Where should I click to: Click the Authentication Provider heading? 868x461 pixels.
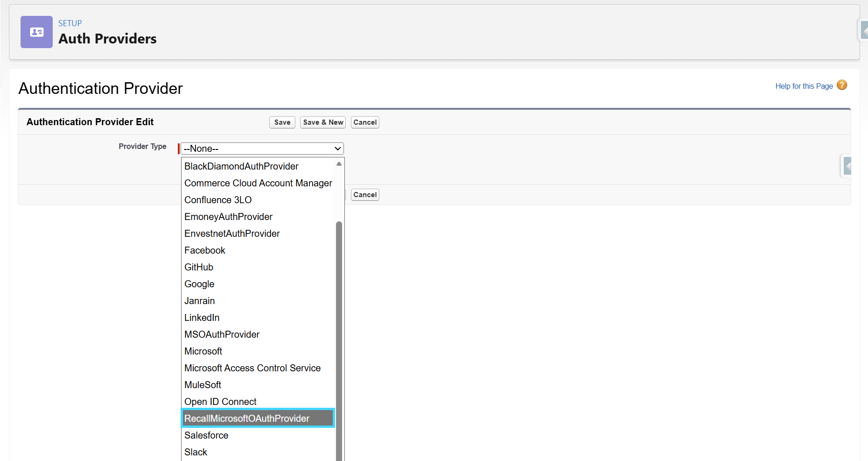tap(101, 88)
